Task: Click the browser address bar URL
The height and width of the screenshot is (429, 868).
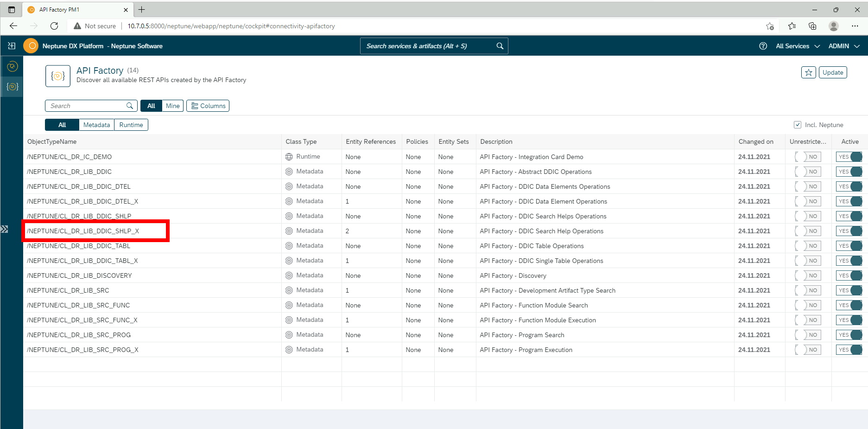Action: (231, 26)
